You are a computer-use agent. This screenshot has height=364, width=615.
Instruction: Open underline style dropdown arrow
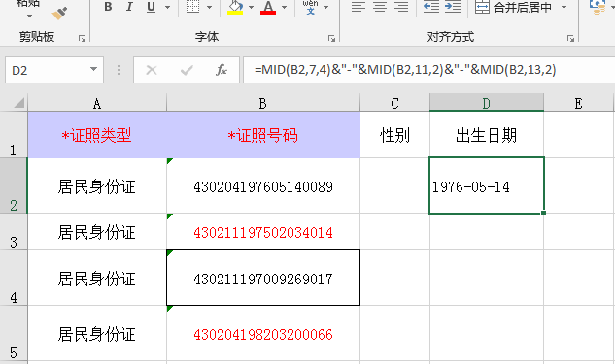point(167,7)
